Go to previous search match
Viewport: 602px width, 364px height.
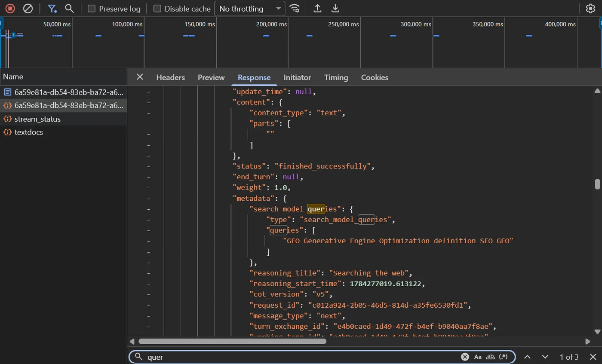(x=528, y=357)
